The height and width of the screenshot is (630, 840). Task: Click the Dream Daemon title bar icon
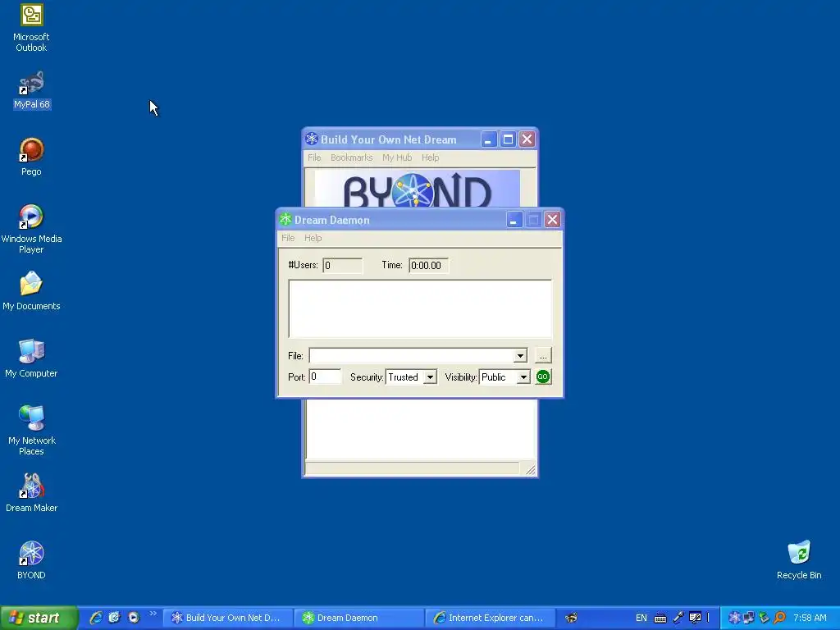coord(285,220)
